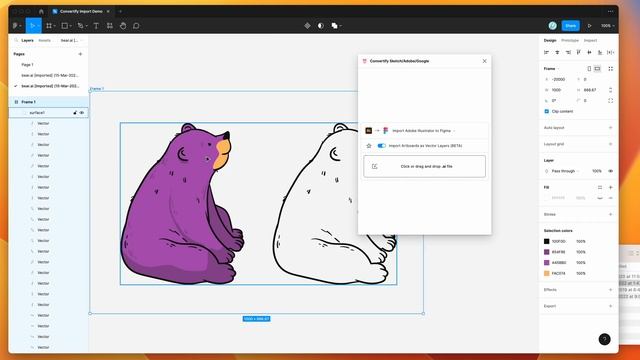Click the Align top icon
The width and height of the screenshot is (640, 360).
pyautogui.click(x=578, y=52)
